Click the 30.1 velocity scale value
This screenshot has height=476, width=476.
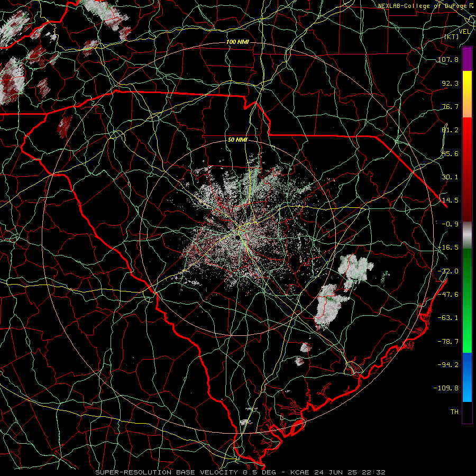tap(450, 177)
